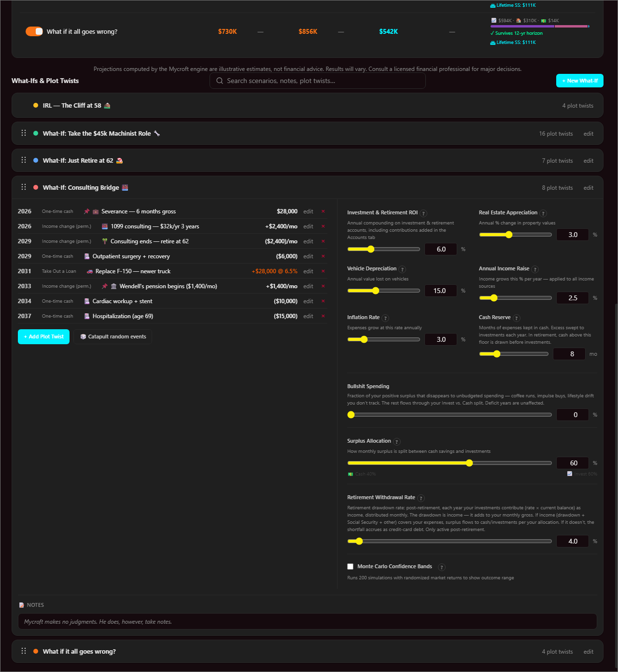Open help for Monte Carlo Confidence Bands

[442, 567]
